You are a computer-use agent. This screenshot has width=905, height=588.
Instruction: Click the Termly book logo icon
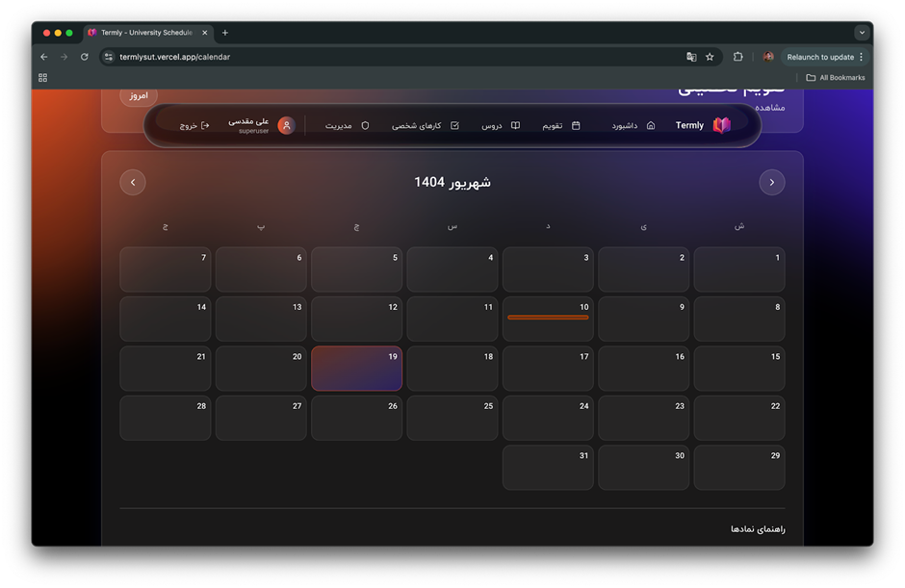721,125
